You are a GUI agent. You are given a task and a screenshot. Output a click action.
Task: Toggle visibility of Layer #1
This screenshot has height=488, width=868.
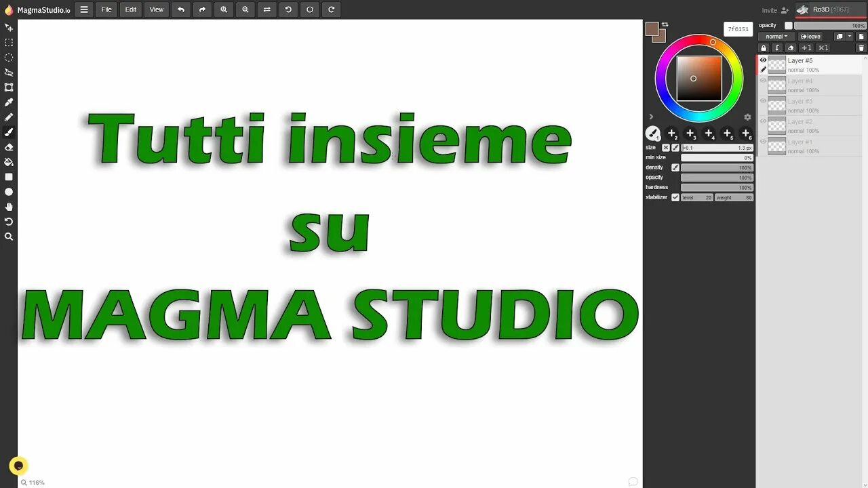pyautogui.click(x=763, y=142)
